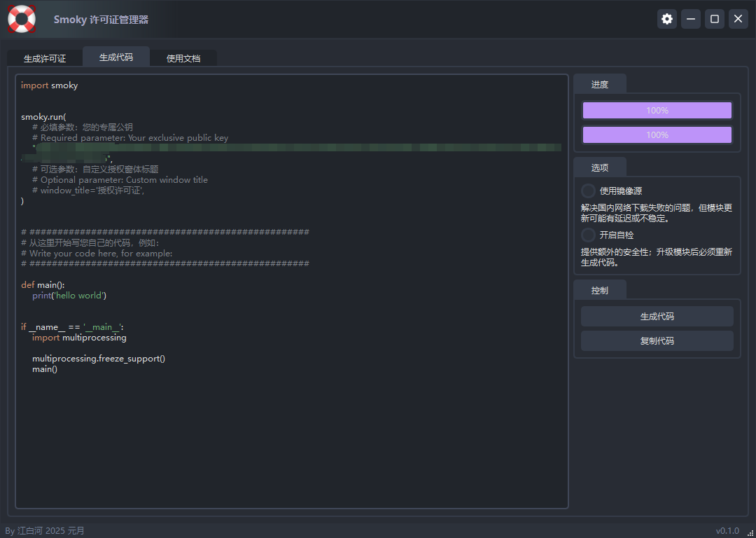756x538 pixels.
Task: Click the print('hello world') code line
Action: [69, 296]
